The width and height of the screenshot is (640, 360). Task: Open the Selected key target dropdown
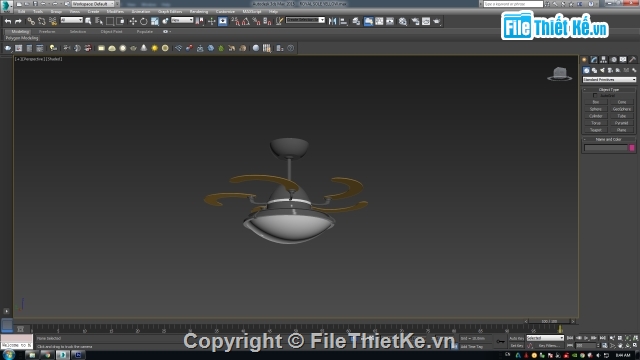[x=545, y=338]
